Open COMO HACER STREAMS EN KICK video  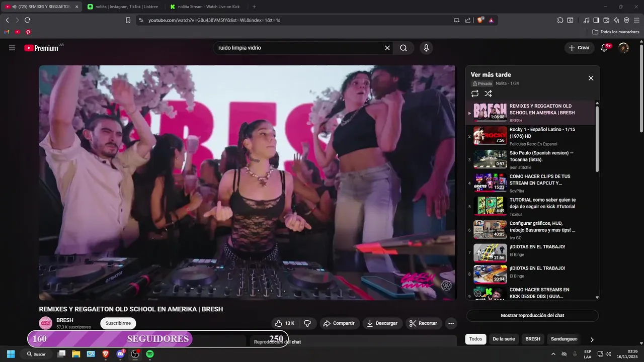[531, 293]
